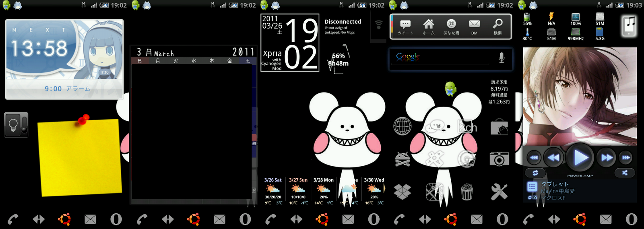Screen dimensions: 644x229
Task: Tap the 9:00 アラーム alarm label
Action: coord(67,89)
